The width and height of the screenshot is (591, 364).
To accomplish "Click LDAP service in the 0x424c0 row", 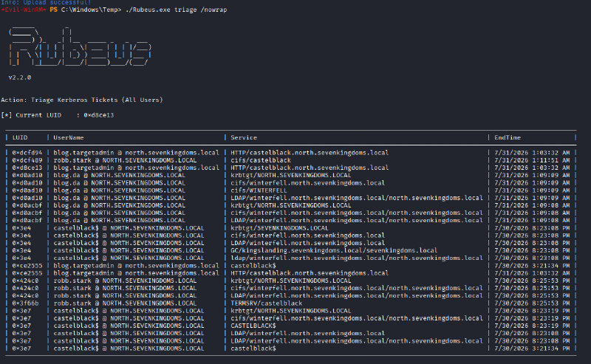I will [357, 296].
